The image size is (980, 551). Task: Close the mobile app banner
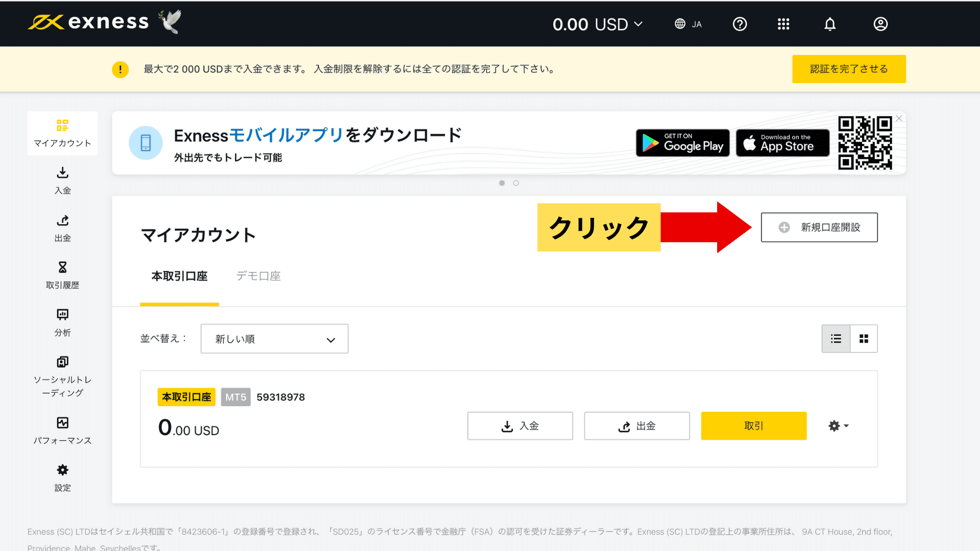899,118
